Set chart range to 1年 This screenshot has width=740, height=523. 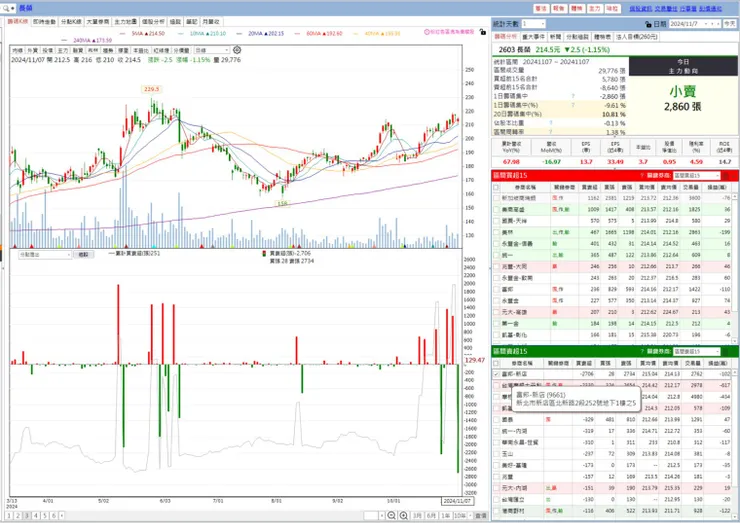coord(446,515)
